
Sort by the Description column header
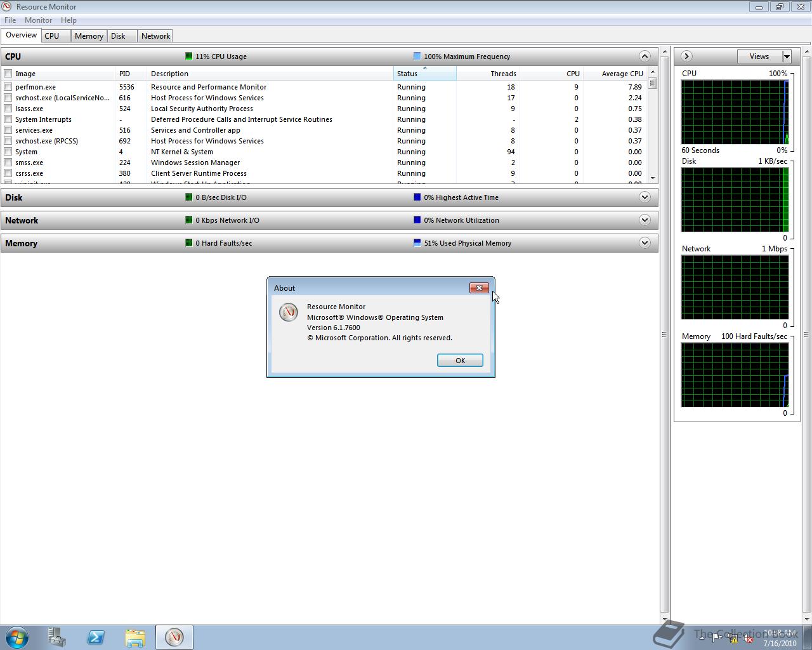coord(270,74)
